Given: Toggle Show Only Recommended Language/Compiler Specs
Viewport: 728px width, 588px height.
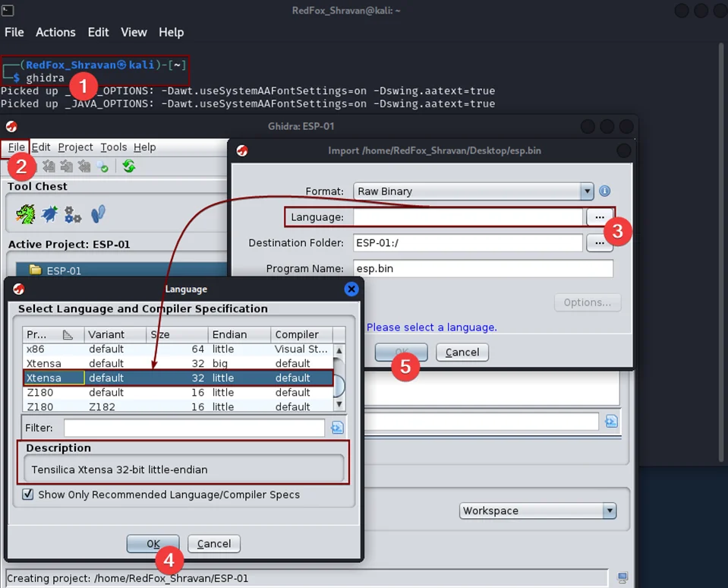Looking at the screenshot, I should (x=28, y=495).
